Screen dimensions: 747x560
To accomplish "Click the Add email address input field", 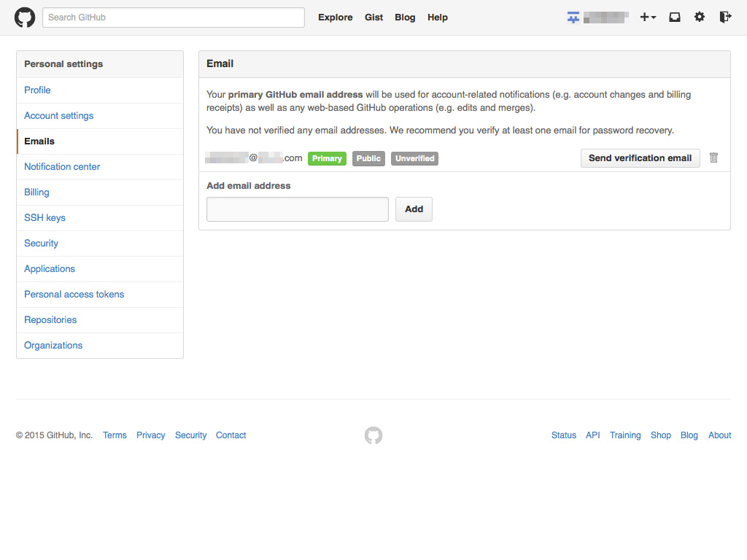I will 297,209.
